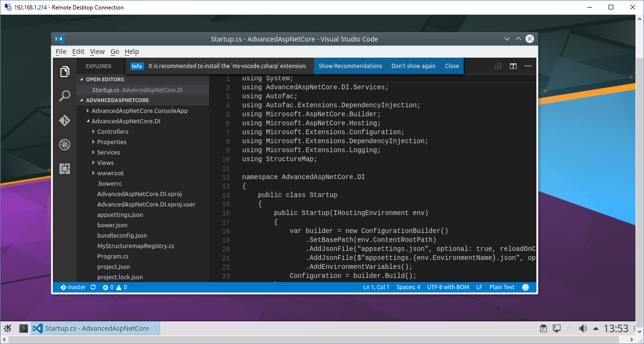Open the Source Control (Git) view
The height and width of the screenshot is (344, 644).
point(64,120)
